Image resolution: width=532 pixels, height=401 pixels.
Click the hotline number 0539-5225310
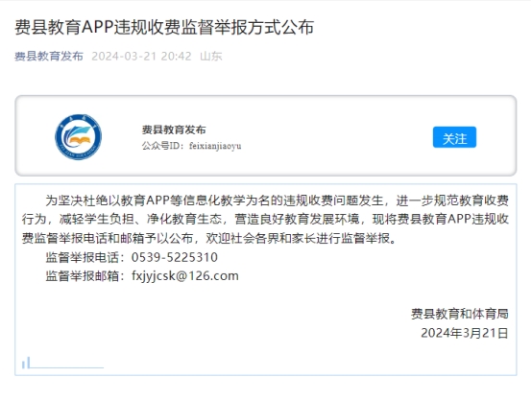point(175,257)
